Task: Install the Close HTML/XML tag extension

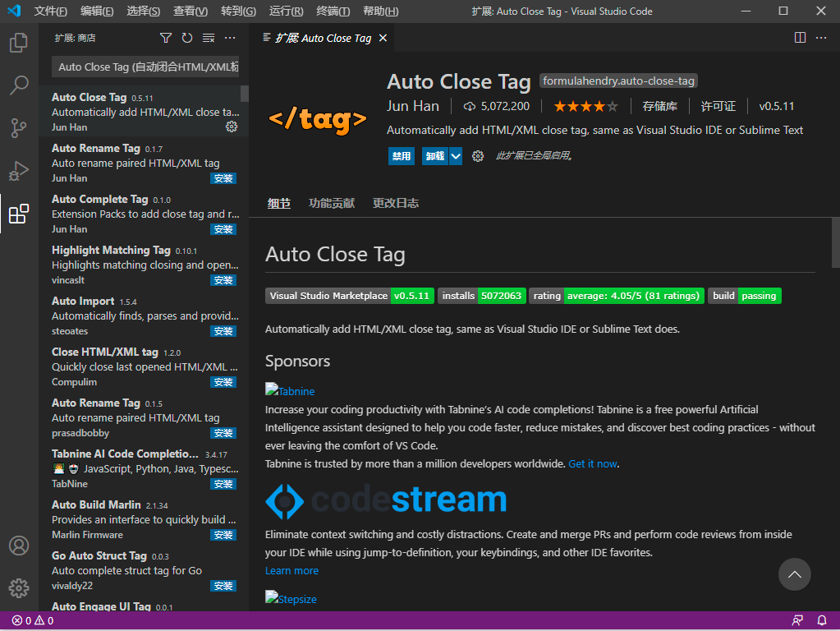Action: [223, 382]
